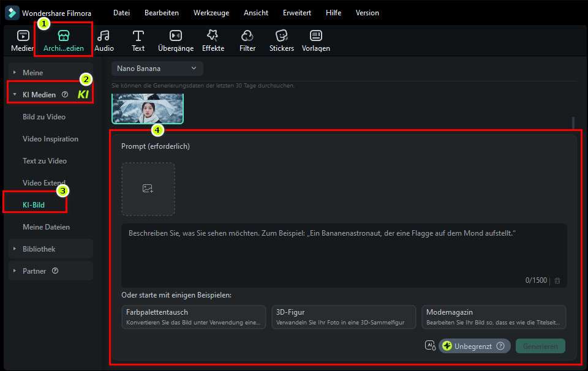Select the Effekte icon
Image resolution: width=588 pixels, height=371 pixels.
click(x=213, y=36)
